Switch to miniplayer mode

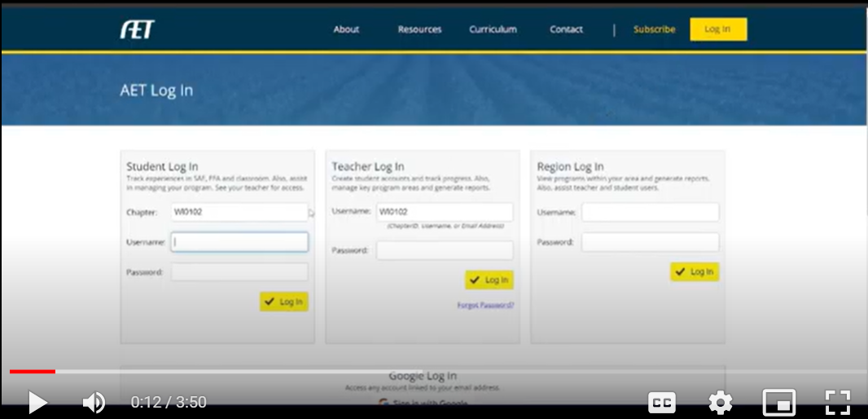pyautogui.click(x=778, y=402)
